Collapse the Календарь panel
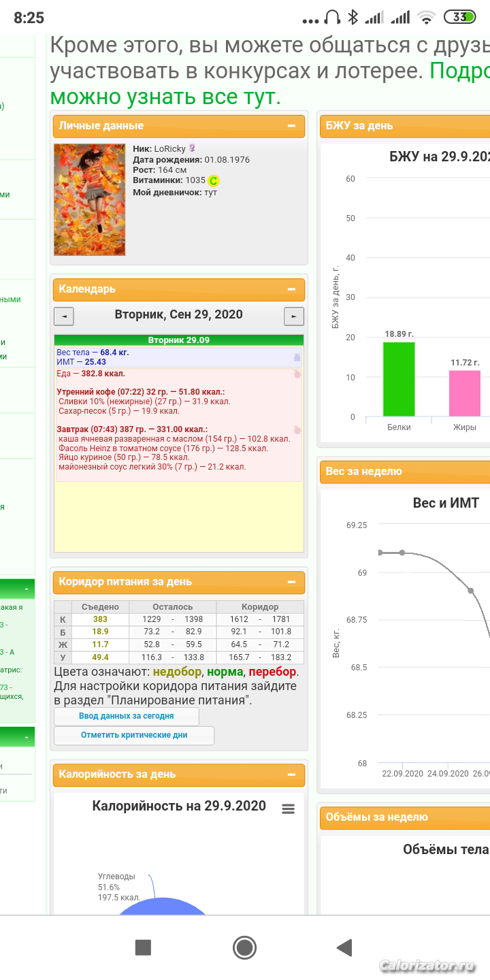490x980 pixels. (x=291, y=289)
